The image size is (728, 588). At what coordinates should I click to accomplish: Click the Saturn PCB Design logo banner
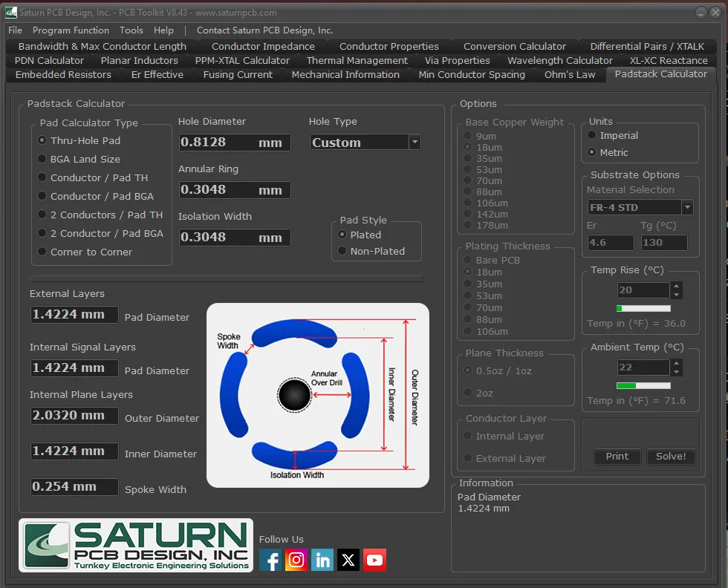click(x=136, y=545)
